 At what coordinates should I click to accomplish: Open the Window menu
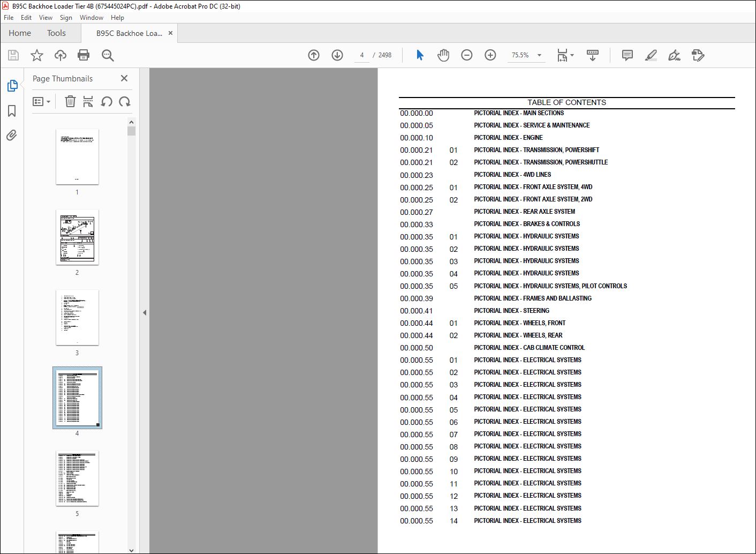pos(92,18)
